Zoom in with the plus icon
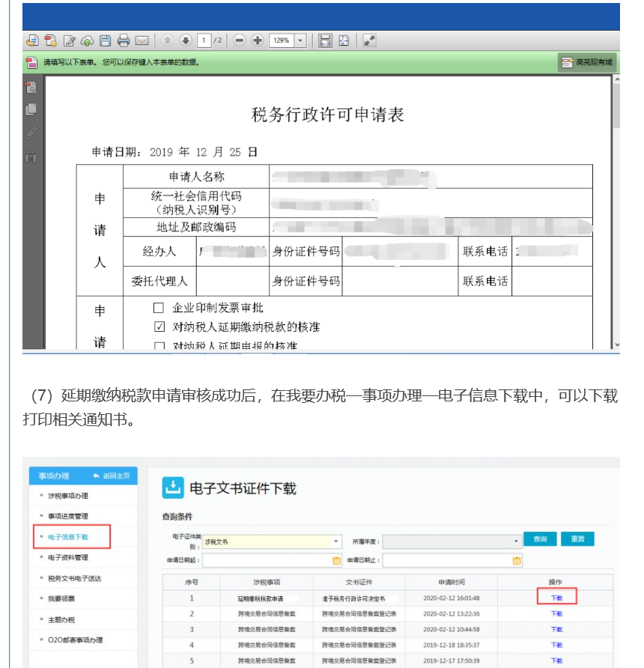This screenshot has height=668, width=644. click(x=258, y=40)
